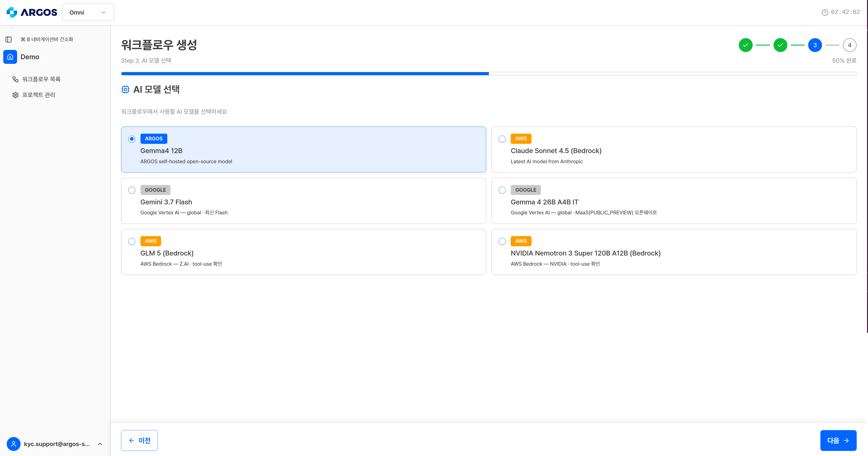Open the Demo project entry
The height and width of the screenshot is (456, 868).
click(30, 57)
